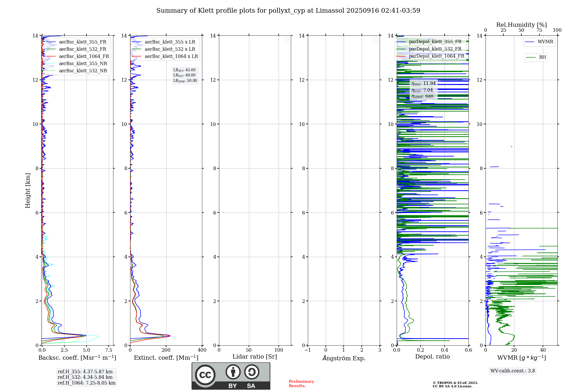
Task: Click the ref.H_1064: 7.25-8.05 km text
Action: point(87,383)
